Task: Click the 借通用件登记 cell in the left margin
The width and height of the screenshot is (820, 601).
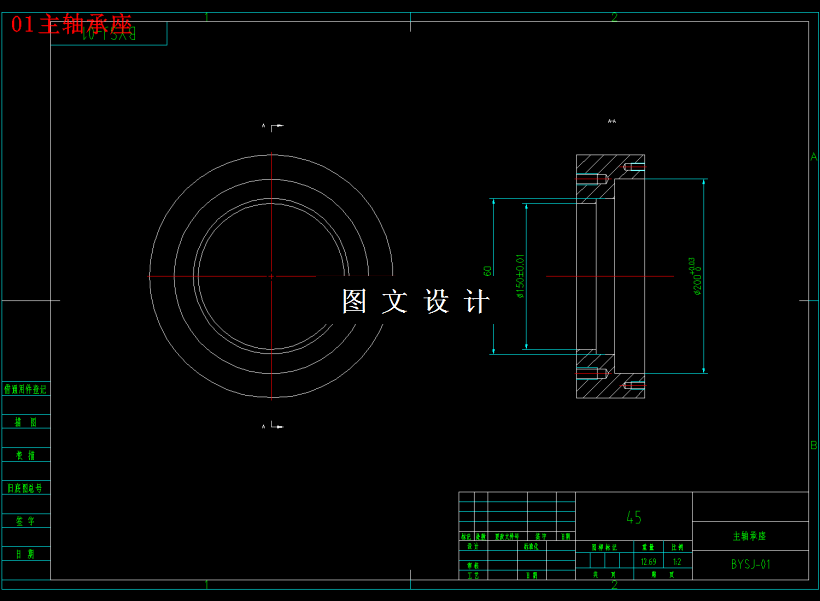Action: pos(25,389)
